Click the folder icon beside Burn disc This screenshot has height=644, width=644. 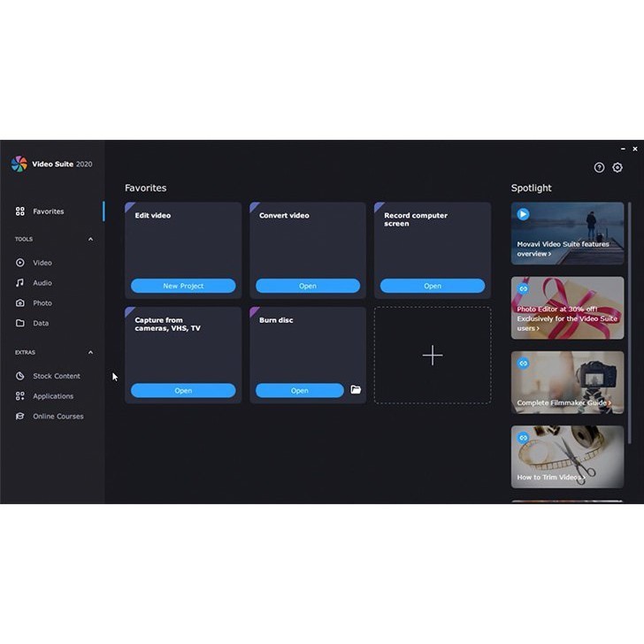click(x=356, y=390)
